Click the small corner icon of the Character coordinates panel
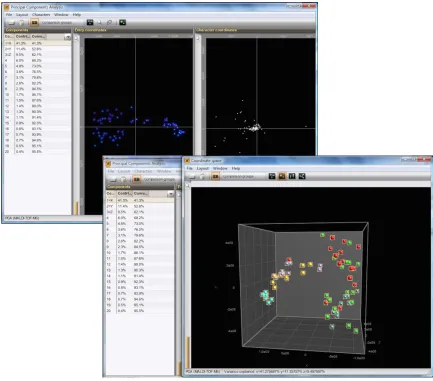This screenshot has height=381, width=433. point(197,37)
